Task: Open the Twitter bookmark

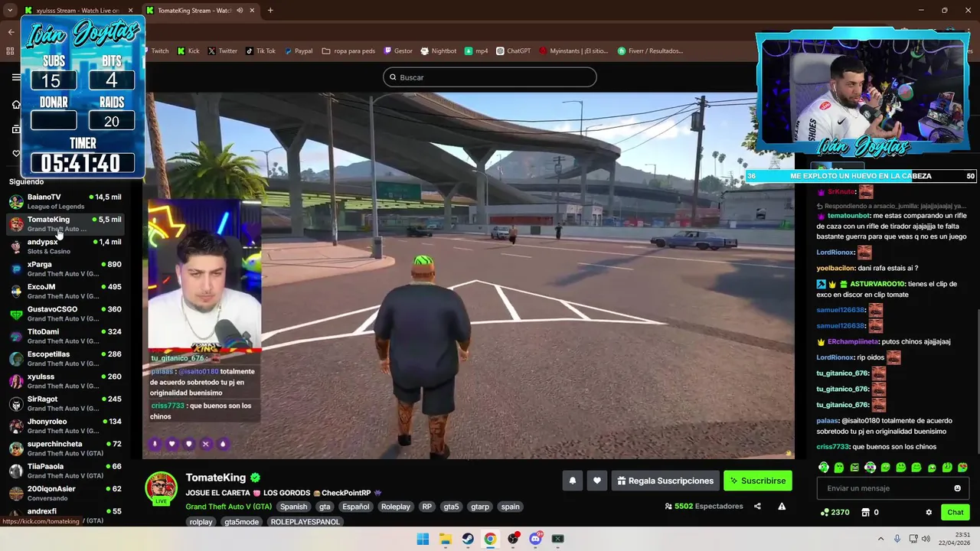Action: [x=223, y=51]
